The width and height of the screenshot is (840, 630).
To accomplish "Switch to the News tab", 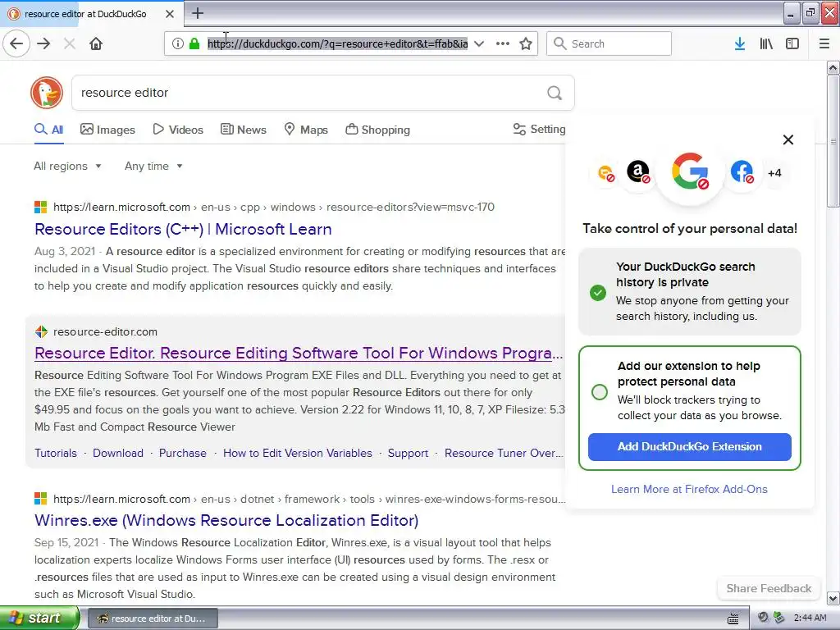I will [243, 130].
